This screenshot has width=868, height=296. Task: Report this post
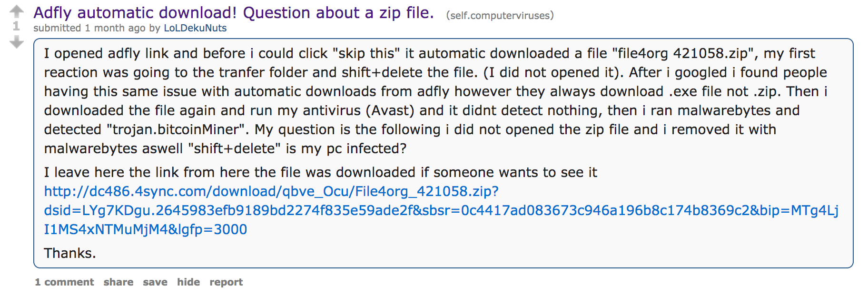click(226, 282)
